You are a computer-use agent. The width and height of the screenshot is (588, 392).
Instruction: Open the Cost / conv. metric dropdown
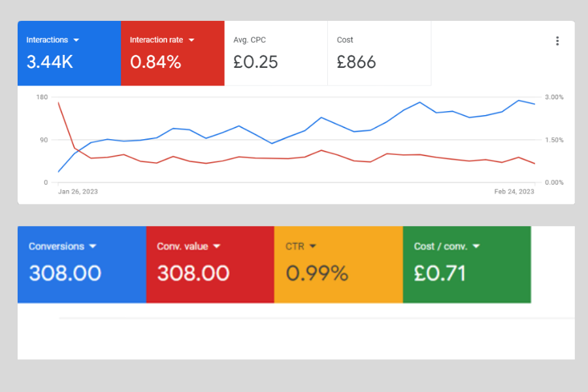(476, 246)
